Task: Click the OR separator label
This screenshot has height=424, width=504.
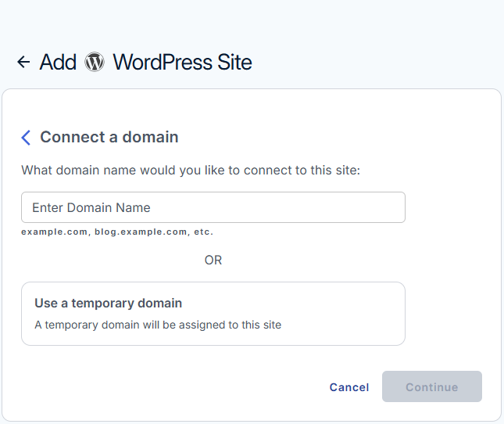Action: point(213,261)
